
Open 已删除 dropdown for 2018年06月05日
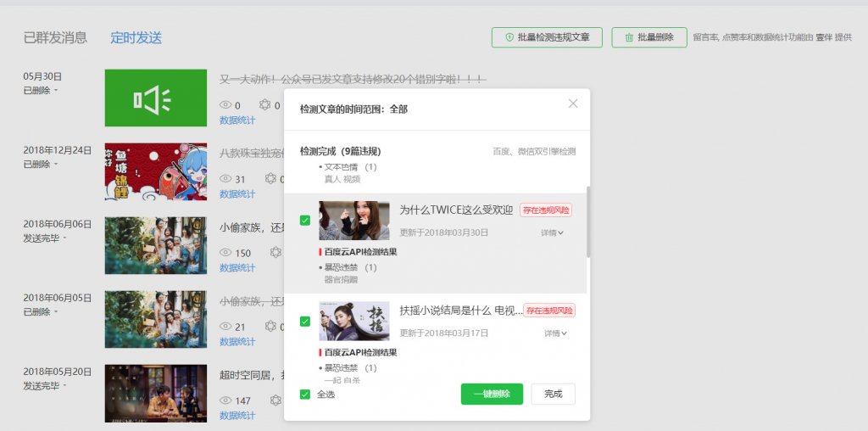(41, 312)
